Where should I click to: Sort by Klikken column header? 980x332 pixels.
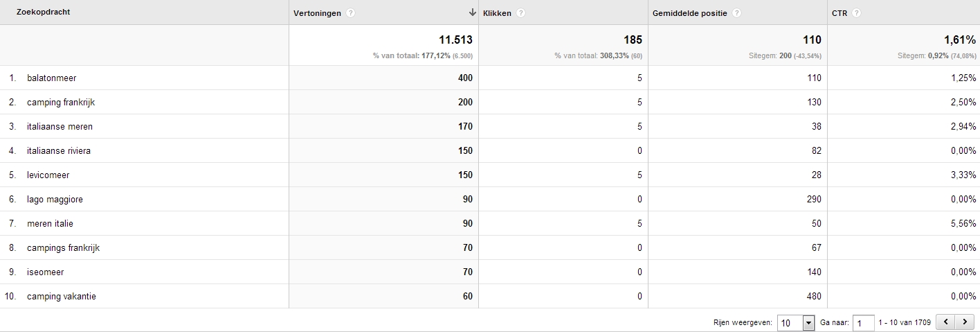pyautogui.click(x=497, y=13)
